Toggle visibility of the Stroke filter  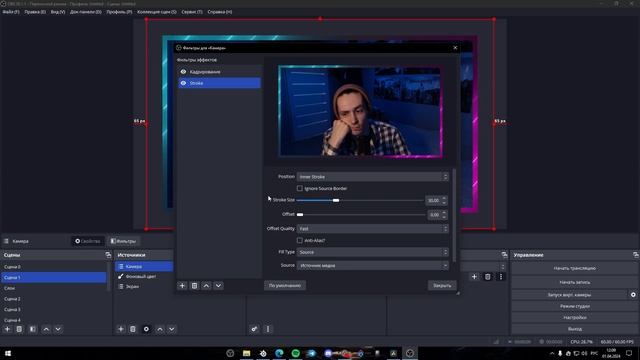tap(183, 83)
